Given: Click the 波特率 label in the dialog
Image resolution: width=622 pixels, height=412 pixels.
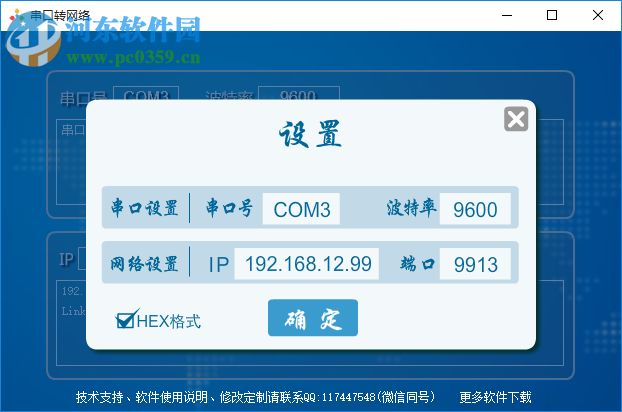Looking at the screenshot, I should (x=411, y=208).
